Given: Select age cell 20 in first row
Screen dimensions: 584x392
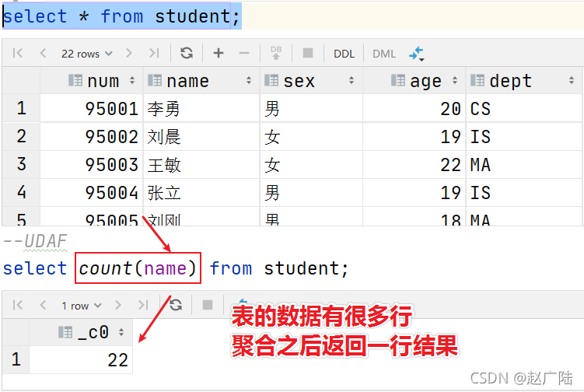Looking at the screenshot, I should click(414, 108).
